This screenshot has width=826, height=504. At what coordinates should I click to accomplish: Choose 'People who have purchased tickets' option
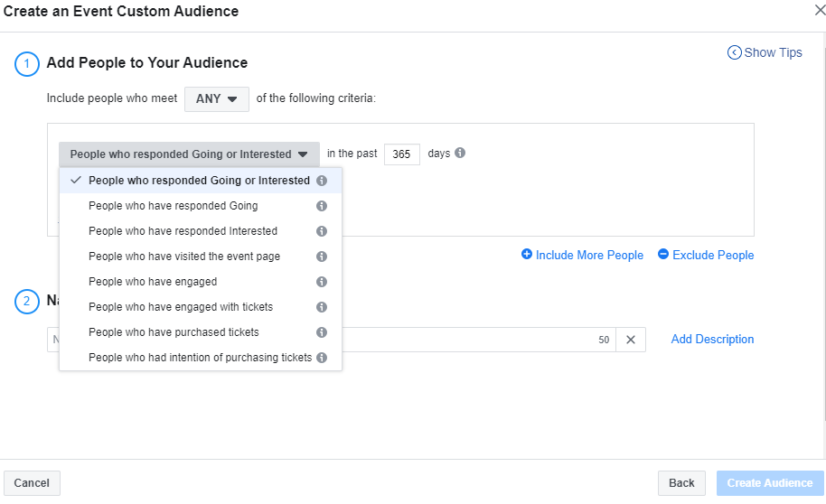(174, 332)
